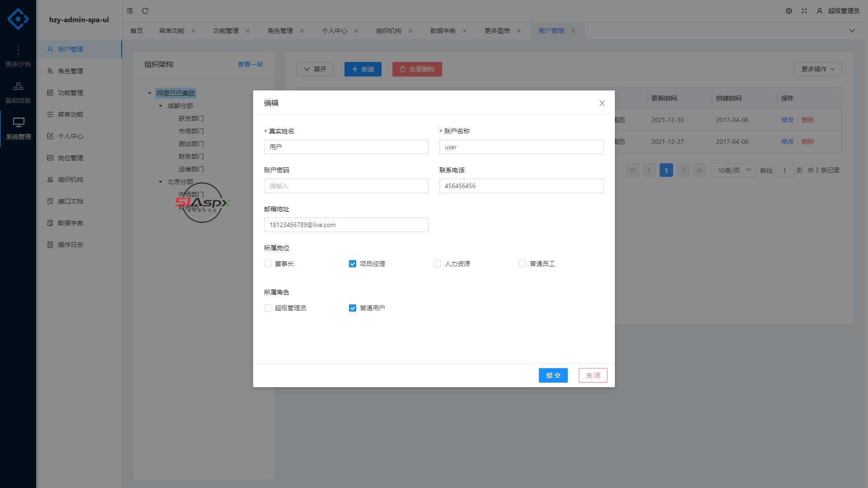Check the 普通员工 position checkbox
This screenshot has height=488, width=868.
(x=523, y=264)
